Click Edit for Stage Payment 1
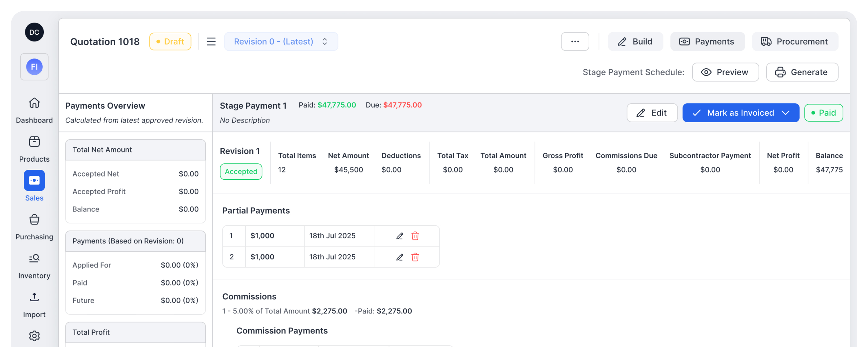The width and height of the screenshot is (868, 347). (x=652, y=113)
